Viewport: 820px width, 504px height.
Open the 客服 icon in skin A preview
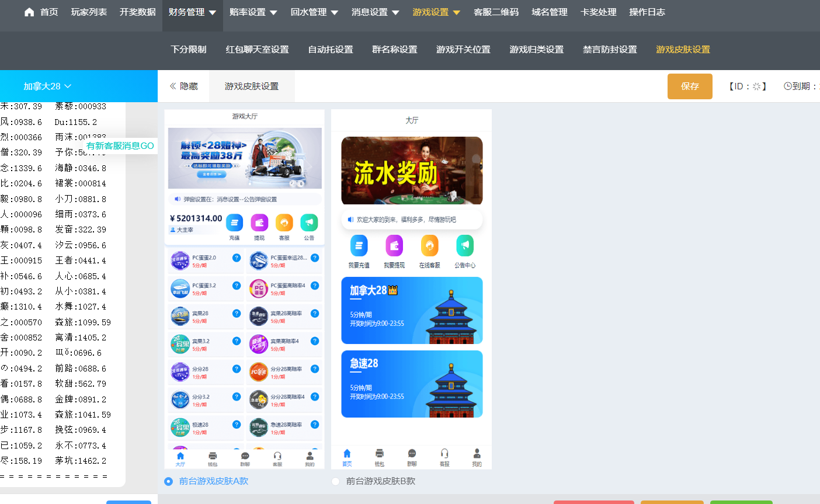284,223
